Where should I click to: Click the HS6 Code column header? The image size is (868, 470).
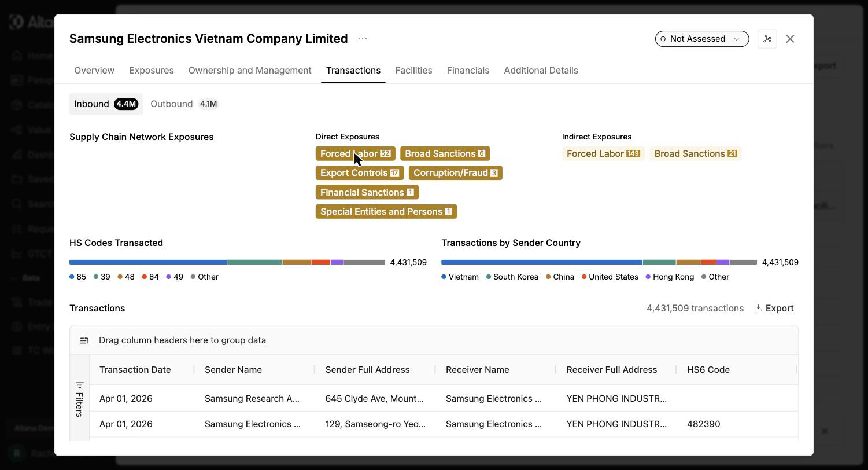pyautogui.click(x=708, y=369)
